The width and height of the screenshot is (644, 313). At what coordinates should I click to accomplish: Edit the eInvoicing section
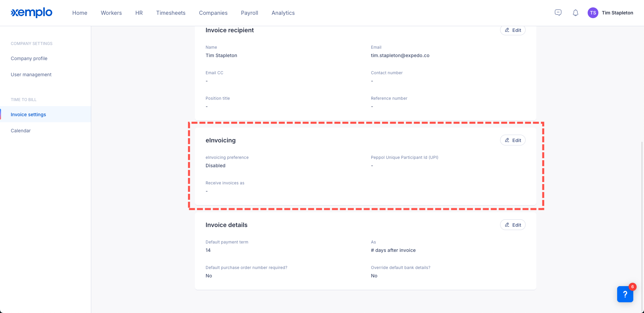(x=513, y=140)
